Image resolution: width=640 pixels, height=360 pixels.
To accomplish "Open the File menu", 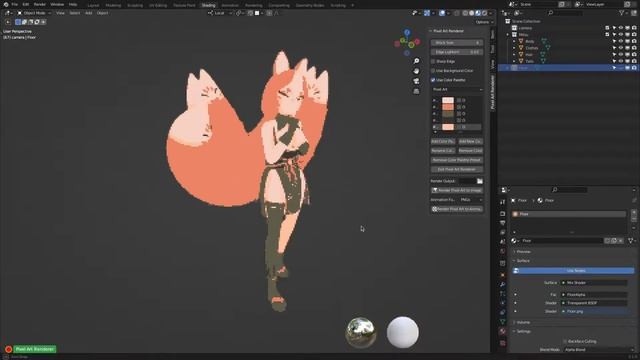I will pyautogui.click(x=15, y=4).
